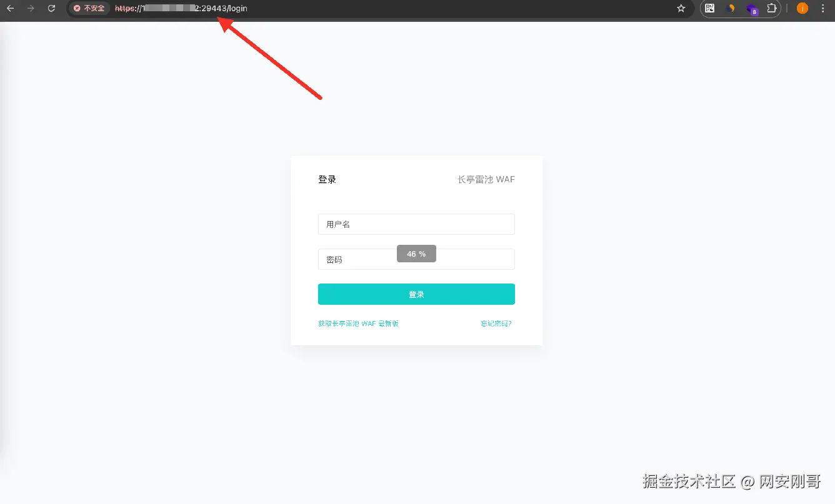Screen dimensions: 835x504
Task: Focus the address bar URL ending :29443/login
Action: tap(181, 9)
